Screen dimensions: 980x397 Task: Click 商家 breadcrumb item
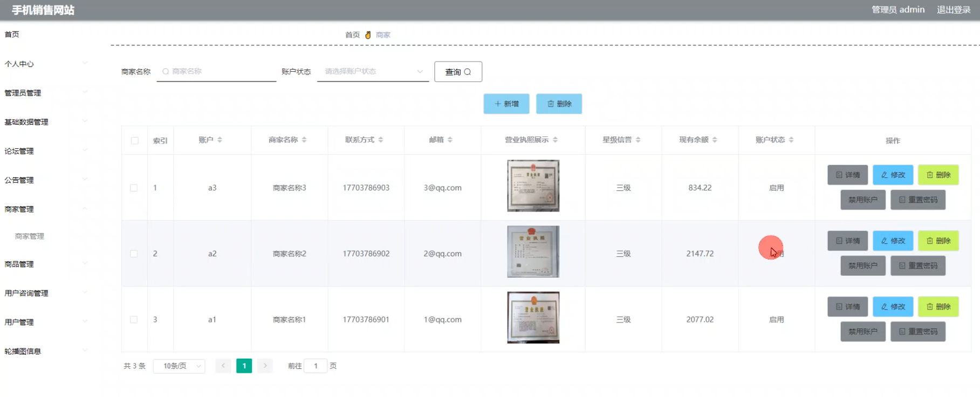(383, 35)
